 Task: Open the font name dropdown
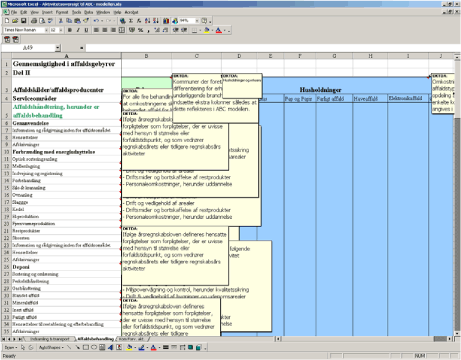click(x=46, y=30)
